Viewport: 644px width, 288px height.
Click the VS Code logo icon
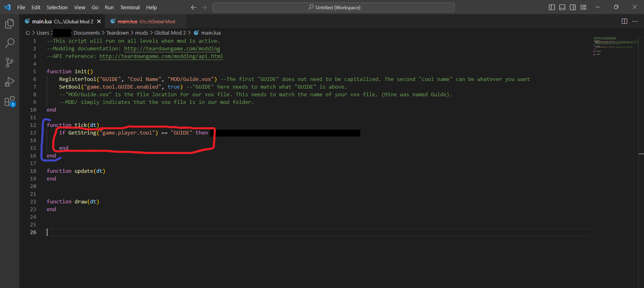(7, 7)
